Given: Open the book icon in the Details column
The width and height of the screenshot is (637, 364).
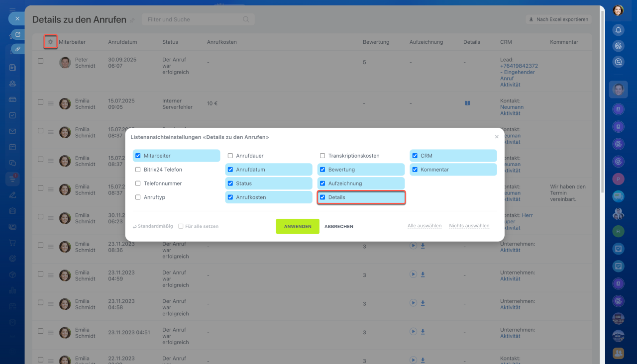Looking at the screenshot, I should pos(467,103).
